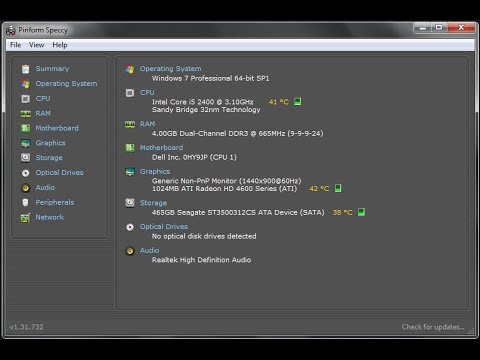480x360 pixels.
Task: Click '4.00GB Dual-Channel DDR3' RAM text
Action: [237, 134]
